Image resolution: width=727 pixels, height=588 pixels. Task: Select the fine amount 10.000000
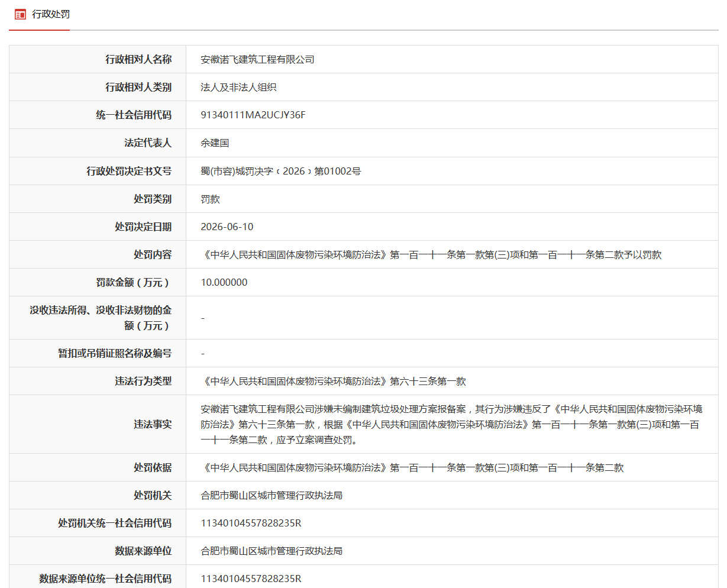pos(224,282)
